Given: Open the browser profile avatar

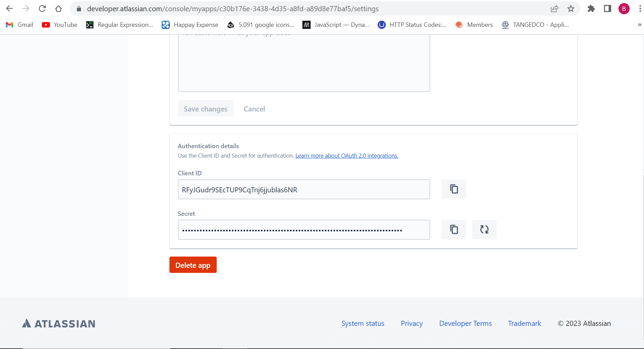Looking at the screenshot, I should click(624, 8).
